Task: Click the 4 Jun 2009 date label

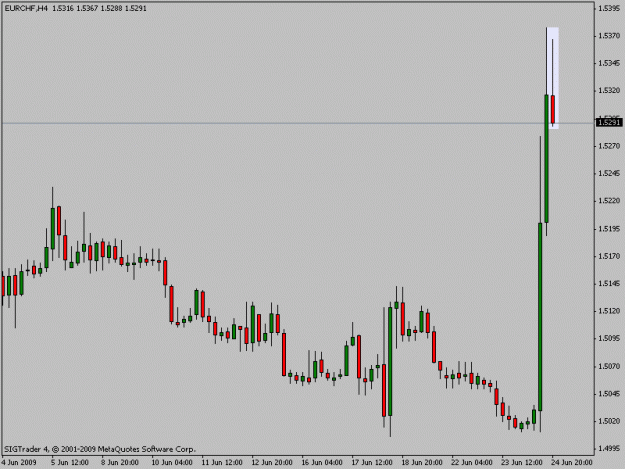Action: pos(19,462)
